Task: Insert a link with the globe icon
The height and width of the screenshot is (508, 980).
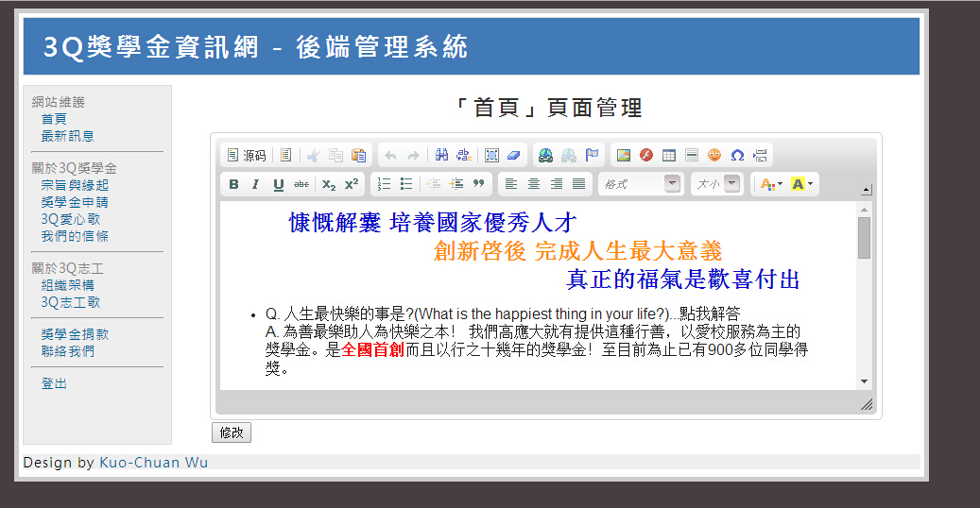Action: pos(545,155)
